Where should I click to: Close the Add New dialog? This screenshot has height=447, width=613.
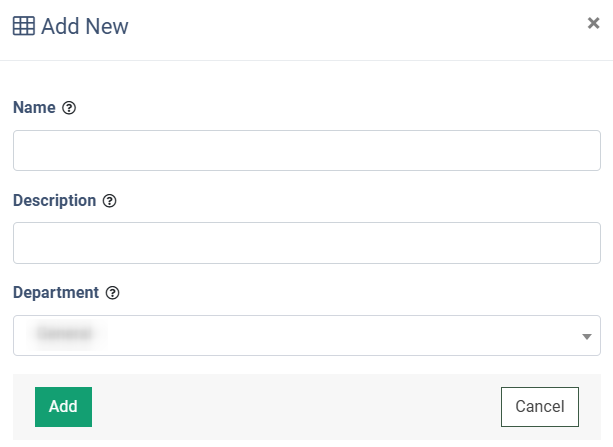coord(593,23)
